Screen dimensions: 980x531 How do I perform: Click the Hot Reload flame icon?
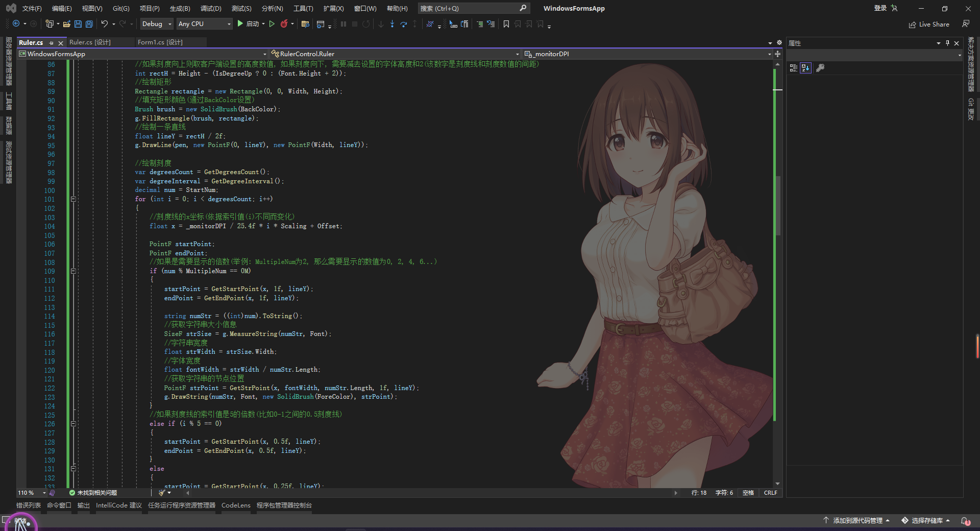pos(284,23)
